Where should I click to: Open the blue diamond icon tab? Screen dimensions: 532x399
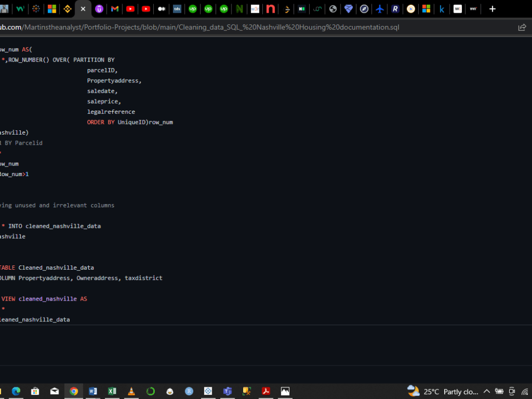pyautogui.click(x=348, y=9)
